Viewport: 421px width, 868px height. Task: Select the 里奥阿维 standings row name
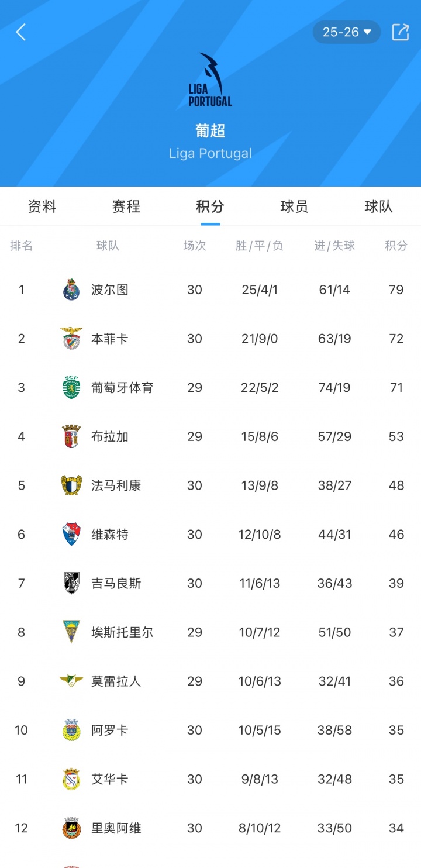click(x=116, y=828)
